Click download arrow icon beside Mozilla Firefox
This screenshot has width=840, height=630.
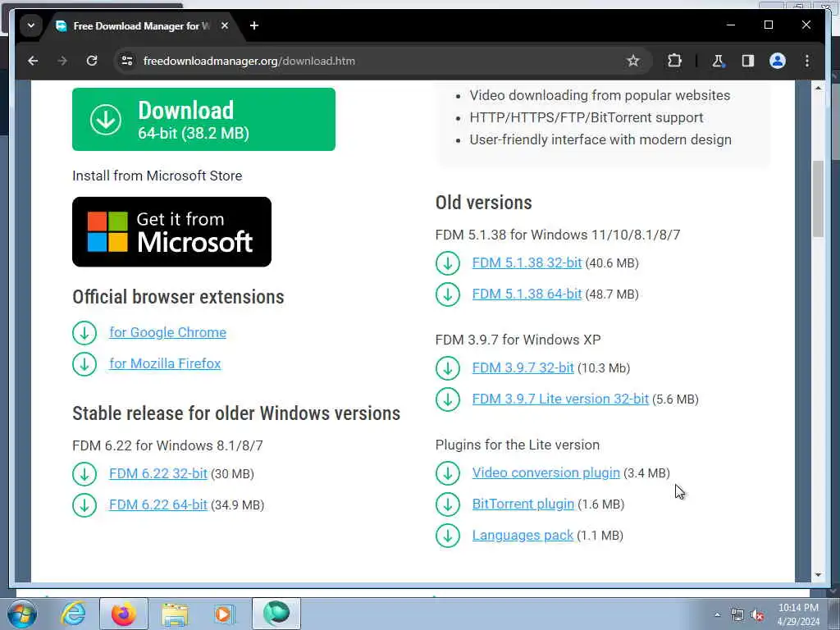point(84,363)
